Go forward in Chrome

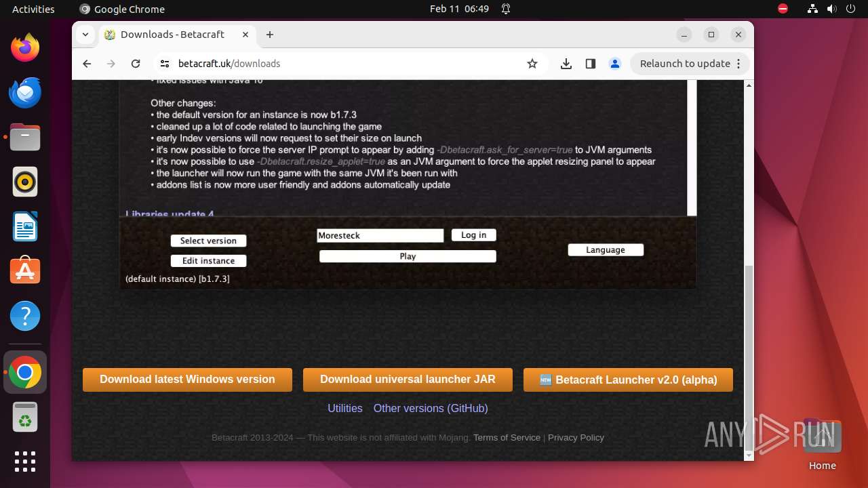(111, 64)
